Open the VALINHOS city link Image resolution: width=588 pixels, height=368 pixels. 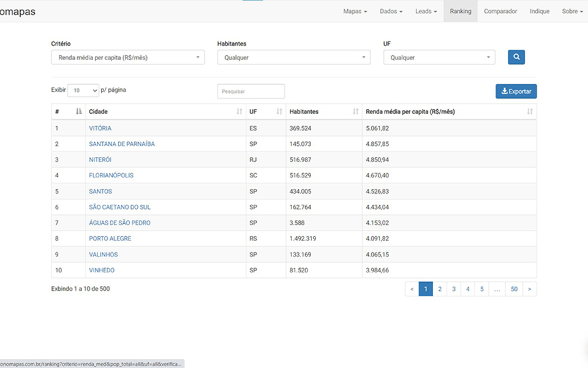click(x=103, y=254)
